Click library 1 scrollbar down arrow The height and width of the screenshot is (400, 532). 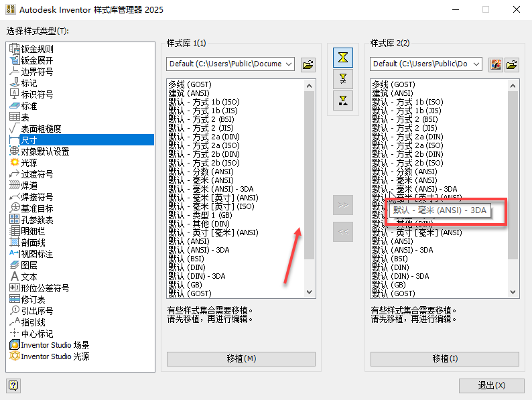point(309,291)
